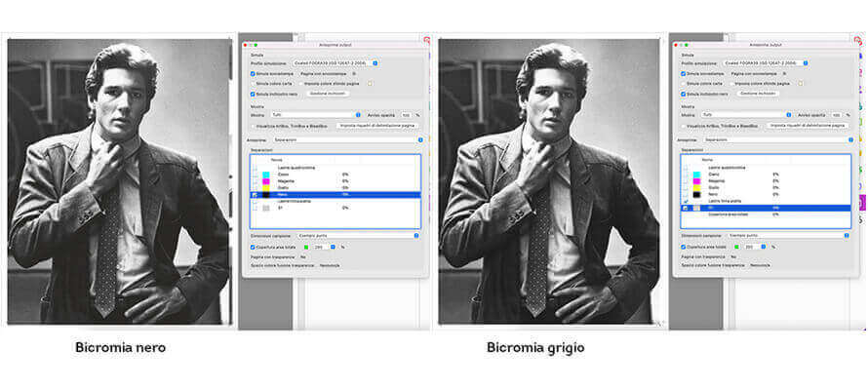Enable Simula colore carta in Bicromia nero panel
Screen dimensions: 868x390
[251, 84]
